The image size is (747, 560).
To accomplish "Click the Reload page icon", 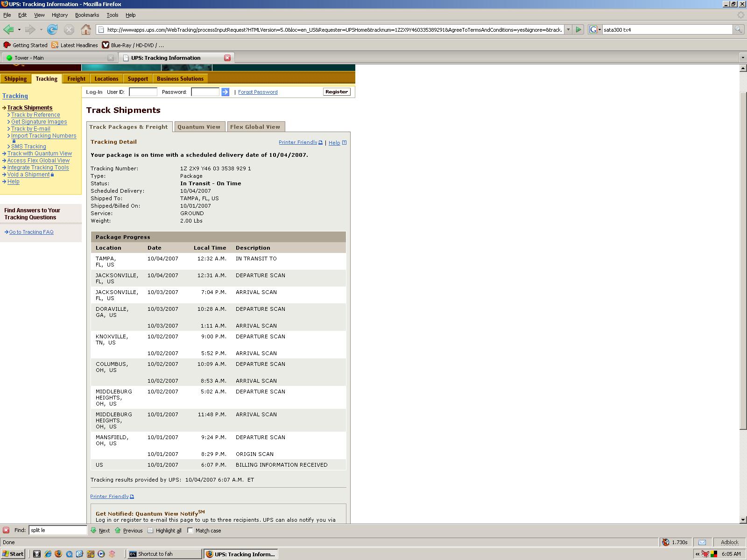I will click(x=52, y=30).
